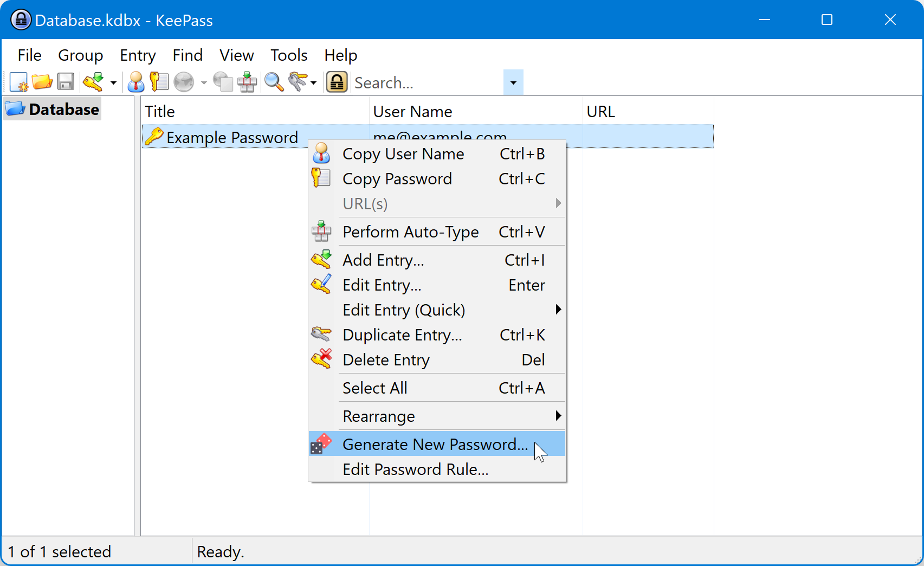Image resolution: width=924 pixels, height=566 pixels.
Task: Sort by the User Name column header
Action: point(476,112)
